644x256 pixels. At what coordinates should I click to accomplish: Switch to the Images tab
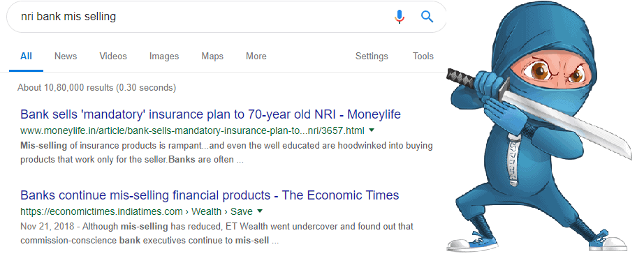(x=164, y=57)
